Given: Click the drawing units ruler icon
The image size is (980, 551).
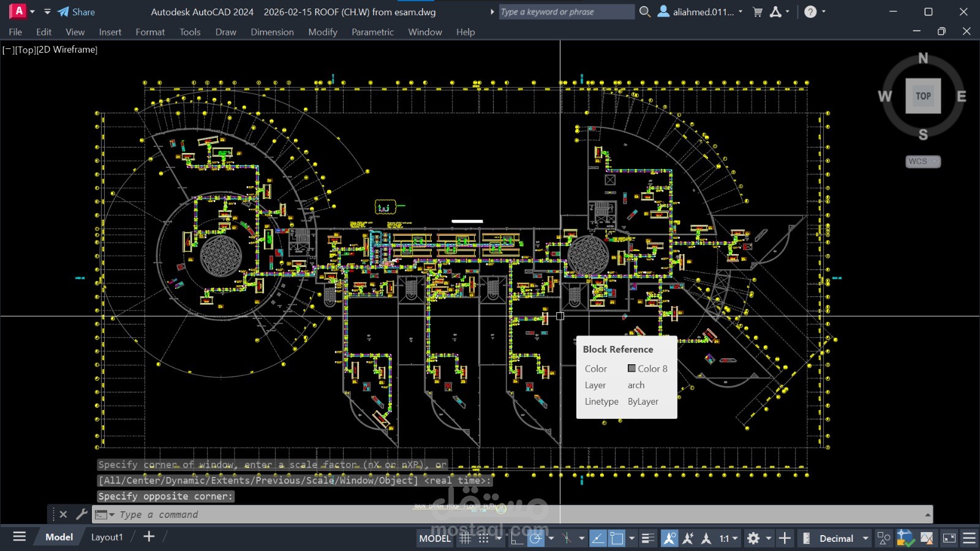Looking at the screenshot, I should pyautogui.click(x=807, y=538).
